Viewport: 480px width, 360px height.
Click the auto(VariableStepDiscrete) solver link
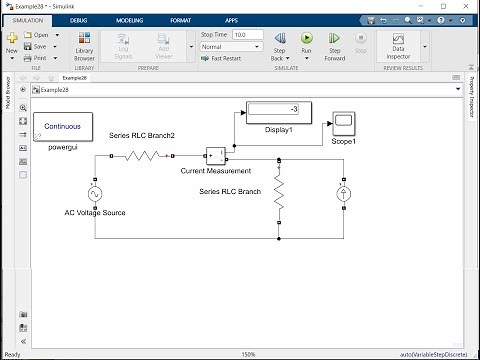coord(433,355)
